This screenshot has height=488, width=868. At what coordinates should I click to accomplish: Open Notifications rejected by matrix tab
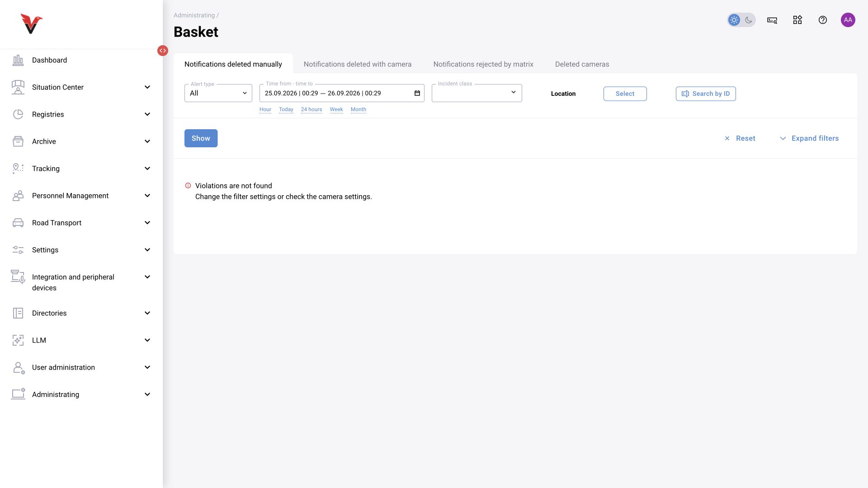point(483,64)
